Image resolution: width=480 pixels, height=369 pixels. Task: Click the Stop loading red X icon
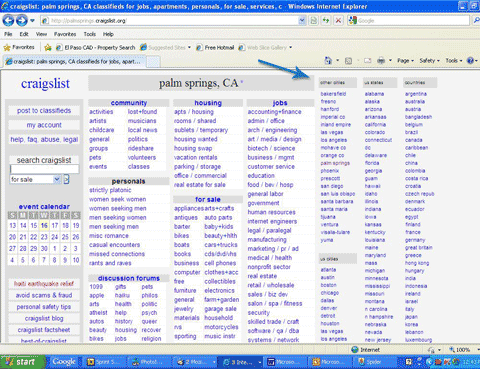338,21
